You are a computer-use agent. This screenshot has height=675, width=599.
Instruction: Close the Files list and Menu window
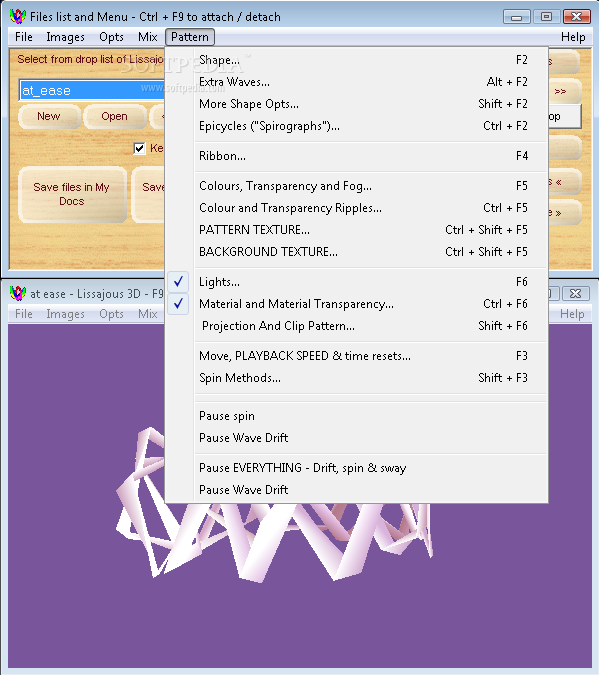[576, 17]
